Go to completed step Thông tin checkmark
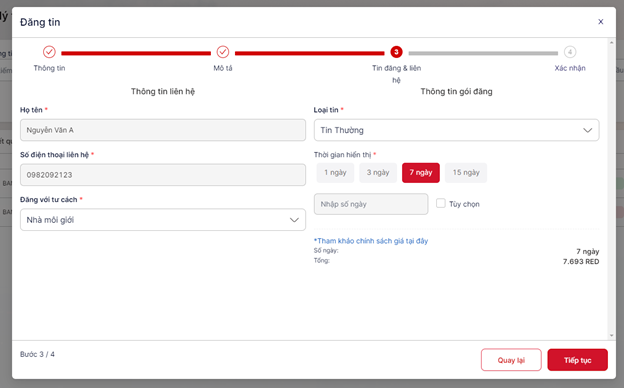The image size is (624, 388). [49, 52]
